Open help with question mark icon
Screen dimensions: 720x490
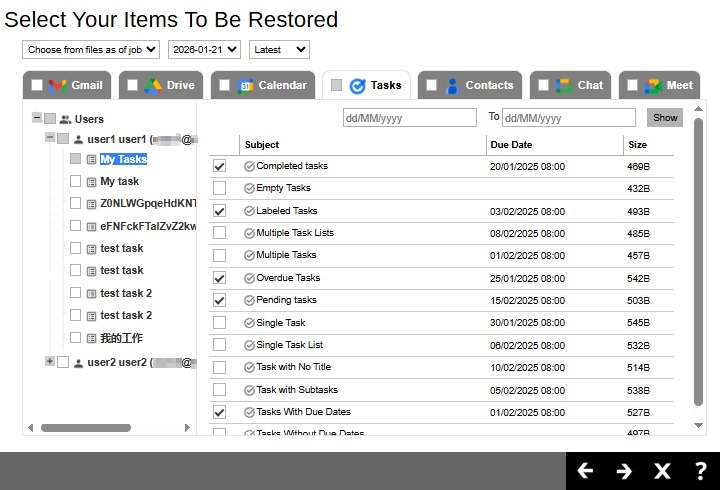click(700, 471)
